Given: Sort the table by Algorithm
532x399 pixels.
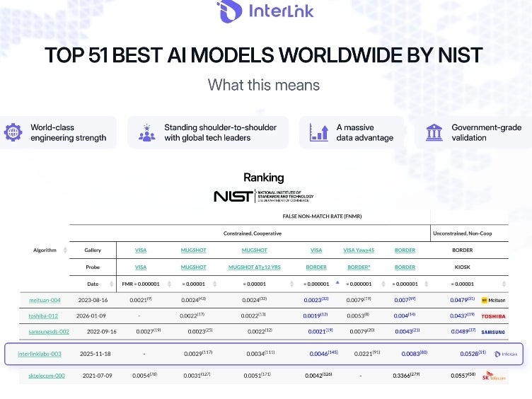Looking at the screenshot, I should point(65,250).
